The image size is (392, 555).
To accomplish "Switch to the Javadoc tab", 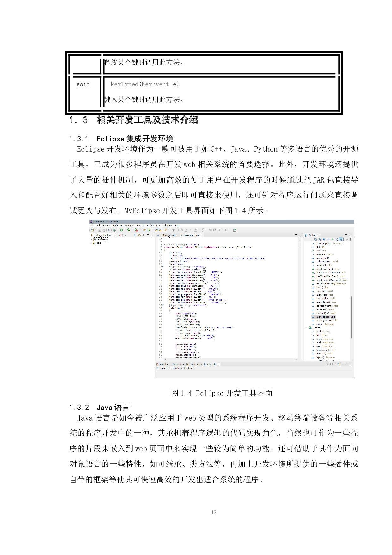I will point(178,364).
